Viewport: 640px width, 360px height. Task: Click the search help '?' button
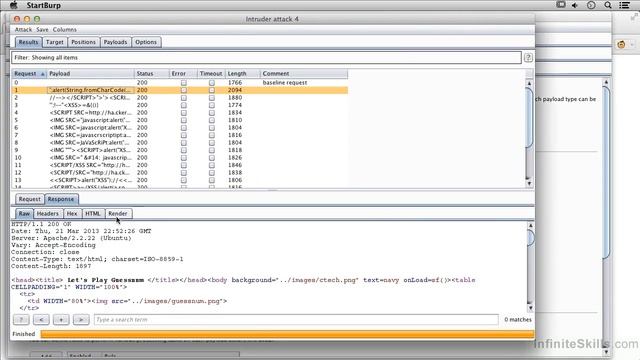click(21, 320)
